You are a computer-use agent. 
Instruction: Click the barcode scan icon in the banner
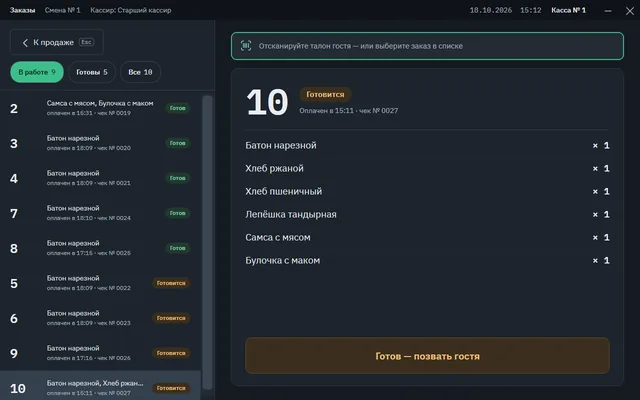tap(246, 46)
